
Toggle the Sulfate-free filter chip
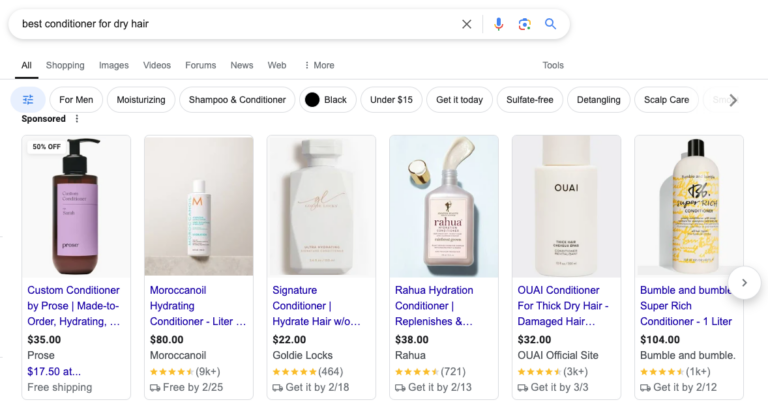529,100
